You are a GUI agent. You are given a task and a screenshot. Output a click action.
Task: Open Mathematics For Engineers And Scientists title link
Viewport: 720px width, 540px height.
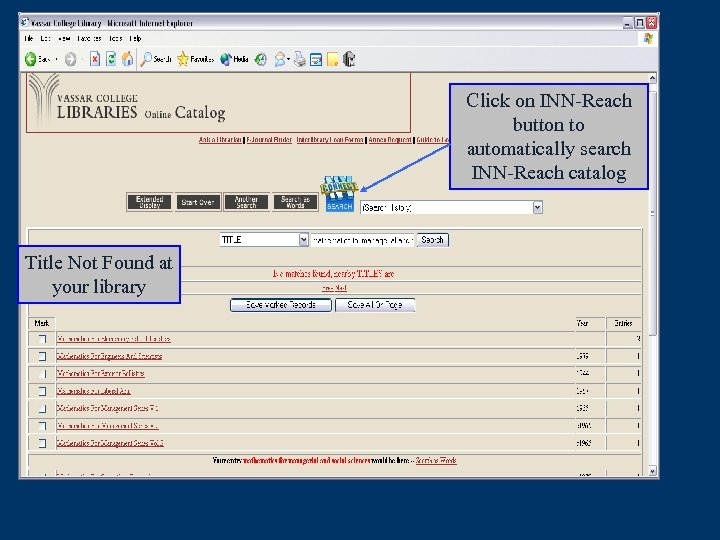point(109,356)
